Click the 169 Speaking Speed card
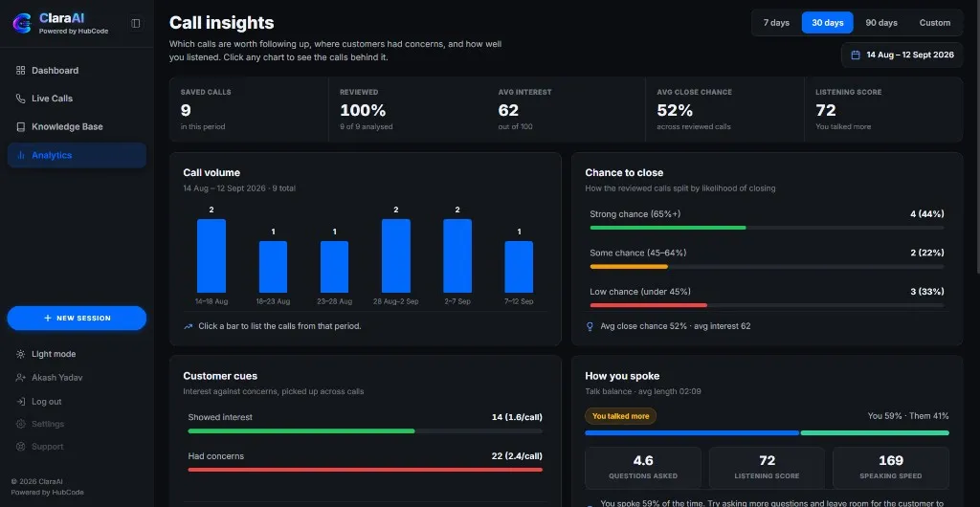Image resolution: width=980 pixels, height=507 pixels. [891, 468]
